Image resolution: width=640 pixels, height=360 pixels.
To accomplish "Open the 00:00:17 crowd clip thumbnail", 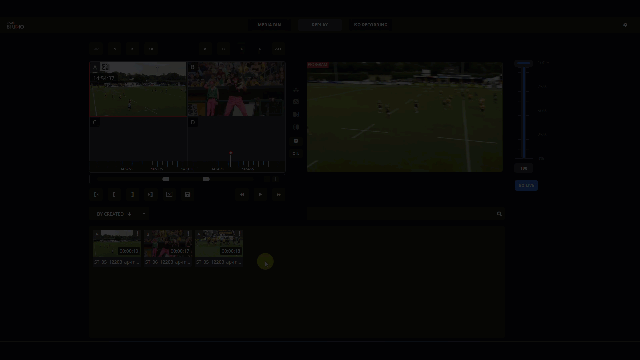I will [x=168, y=243].
